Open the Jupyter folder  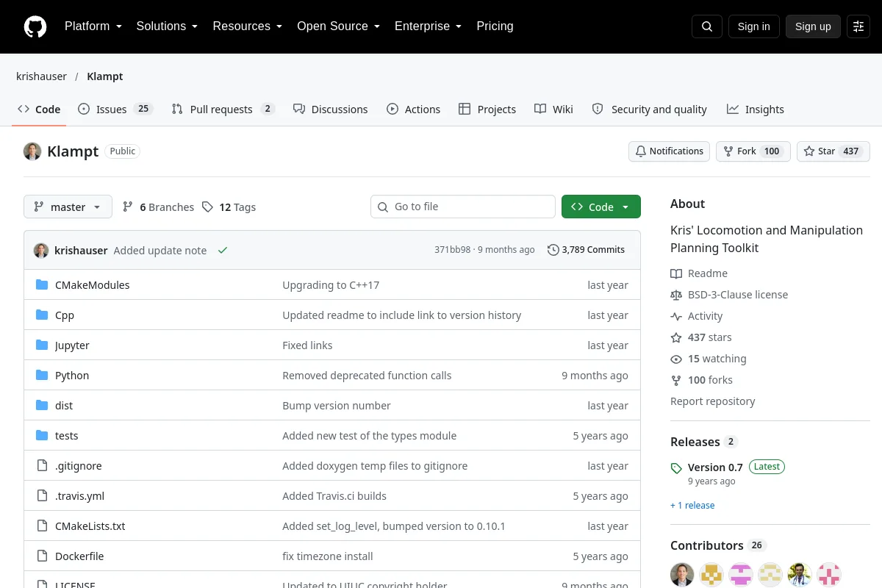point(72,345)
